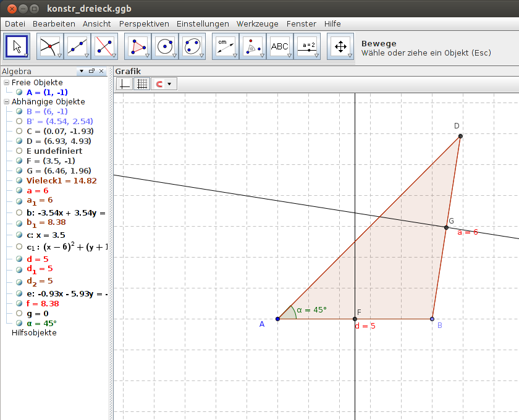The height and width of the screenshot is (420, 519).
Task: Select the slider creation tool
Action: click(308, 46)
